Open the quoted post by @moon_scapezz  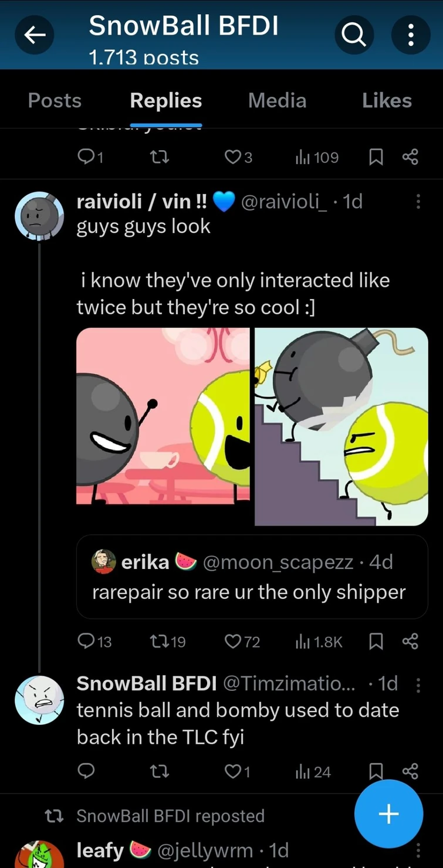pos(251,577)
